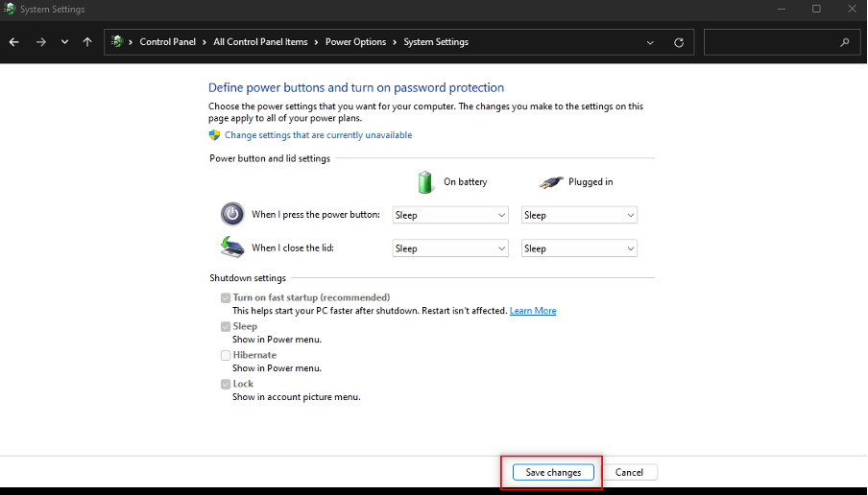
Task: Click the green battery icon
Action: (425, 181)
